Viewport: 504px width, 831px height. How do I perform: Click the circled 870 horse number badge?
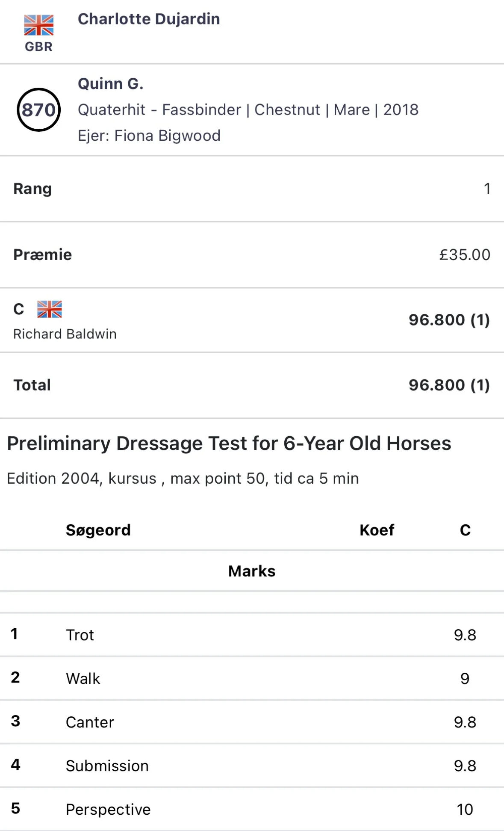coord(38,110)
